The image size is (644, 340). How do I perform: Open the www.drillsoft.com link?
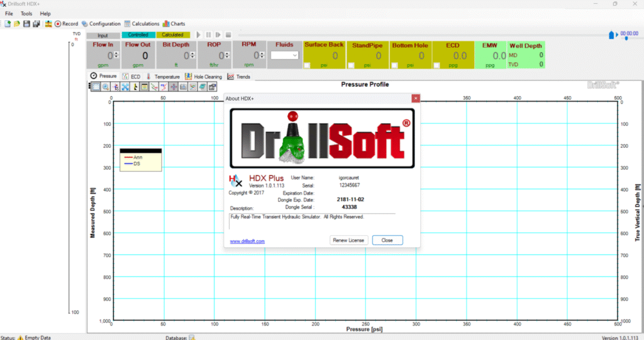pyautogui.click(x=247, y=241)
